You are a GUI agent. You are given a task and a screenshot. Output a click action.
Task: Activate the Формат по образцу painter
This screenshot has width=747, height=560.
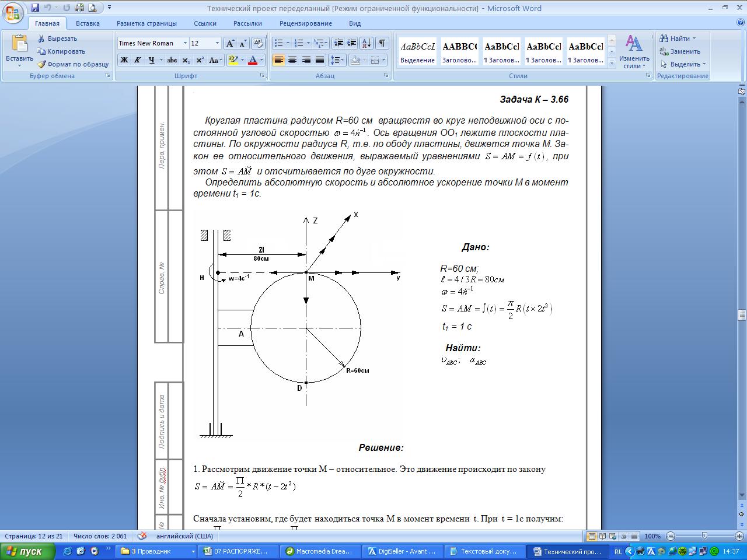point(73,64)
